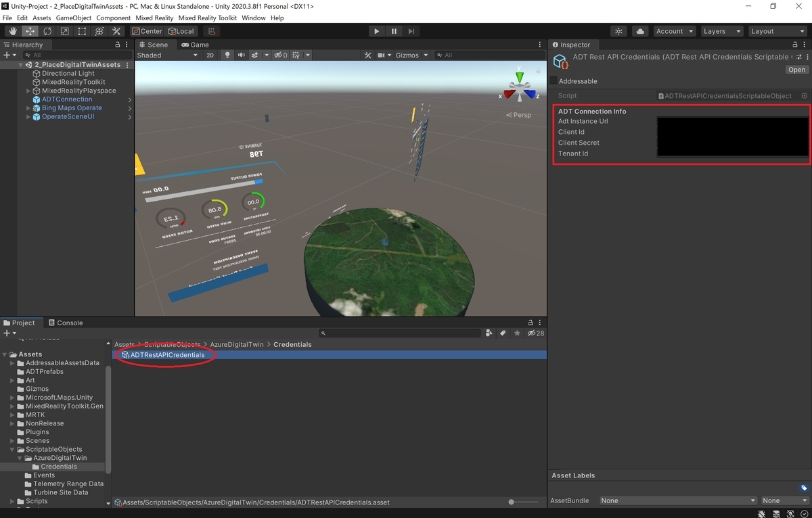Open asset labels tag icon

coord(804,488)
